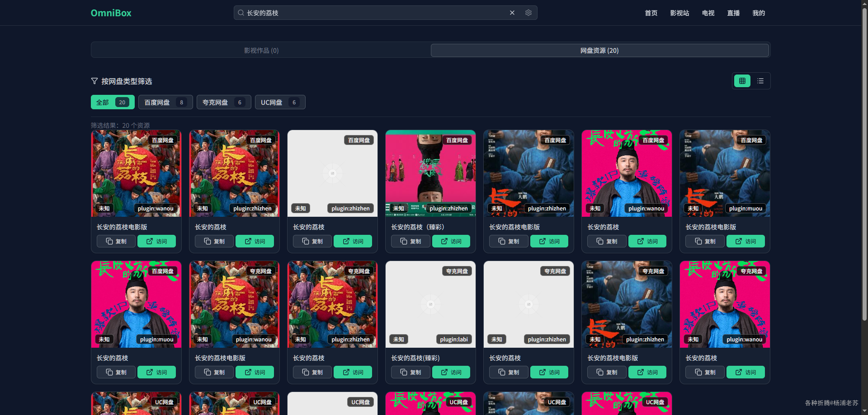This screenshot has height=415, width=868.
Task: Toggle the UC网盘 filter chip
Action: [280, 102]
